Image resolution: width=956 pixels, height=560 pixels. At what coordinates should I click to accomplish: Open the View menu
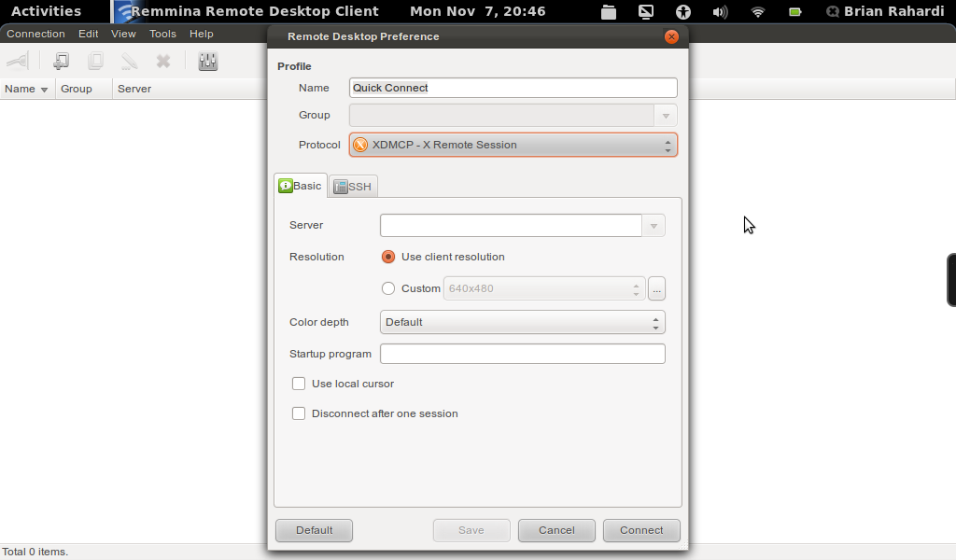[123, 34]
